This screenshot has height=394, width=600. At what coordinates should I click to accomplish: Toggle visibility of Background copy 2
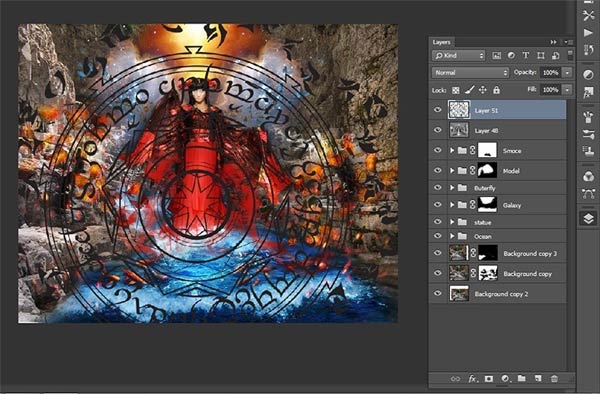pos(437,293)
